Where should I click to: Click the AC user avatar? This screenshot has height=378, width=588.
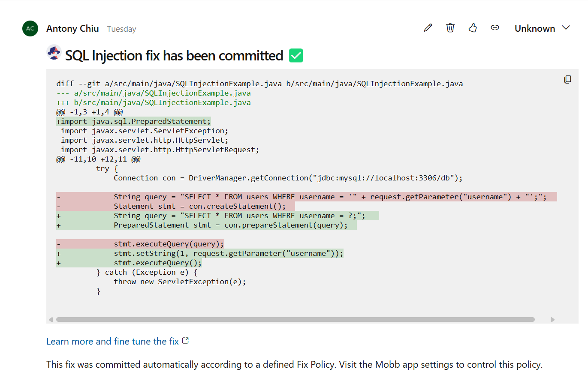tap(30, 29)
